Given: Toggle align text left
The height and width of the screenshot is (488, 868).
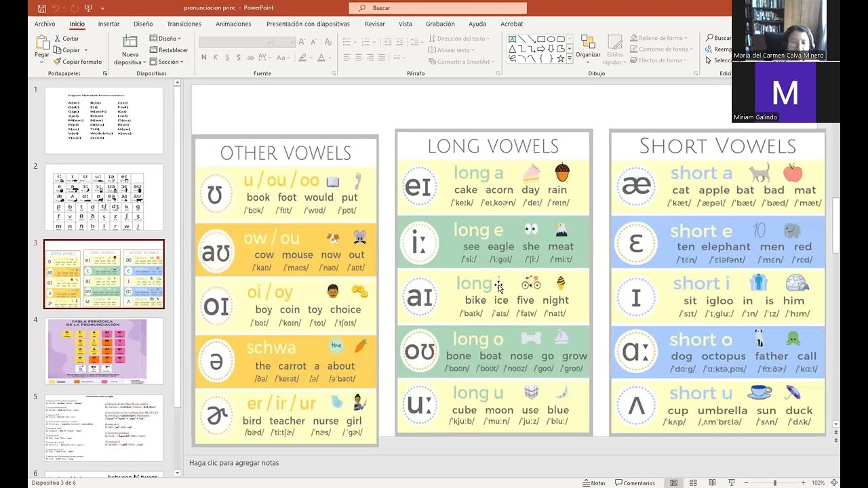Looking at the screenshot, I should tap(347, 58).
